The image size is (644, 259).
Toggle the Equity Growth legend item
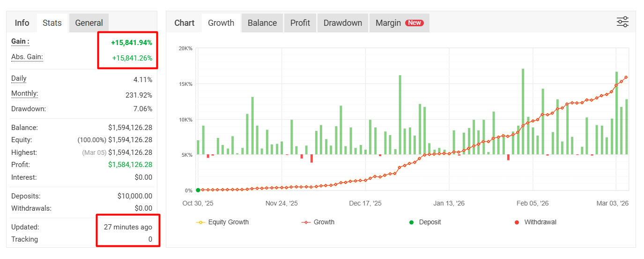pyautogui.click(x=222, y=222)
